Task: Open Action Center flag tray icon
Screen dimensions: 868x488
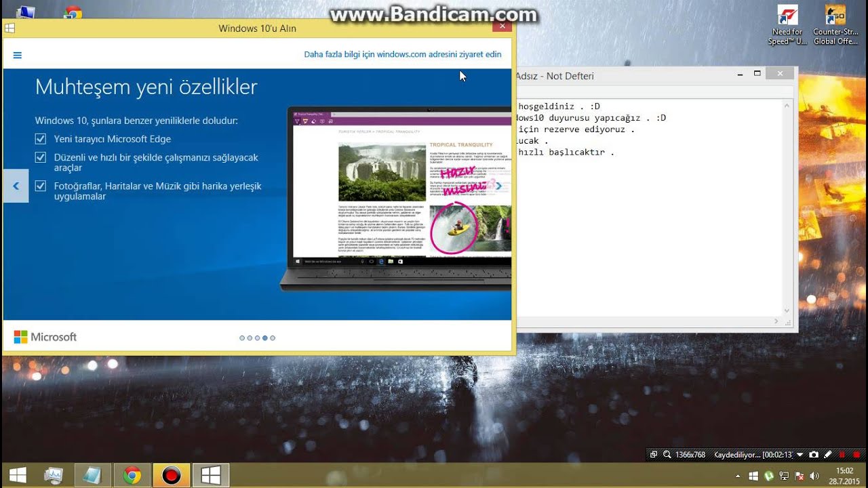Action: (x=799, y=476)
